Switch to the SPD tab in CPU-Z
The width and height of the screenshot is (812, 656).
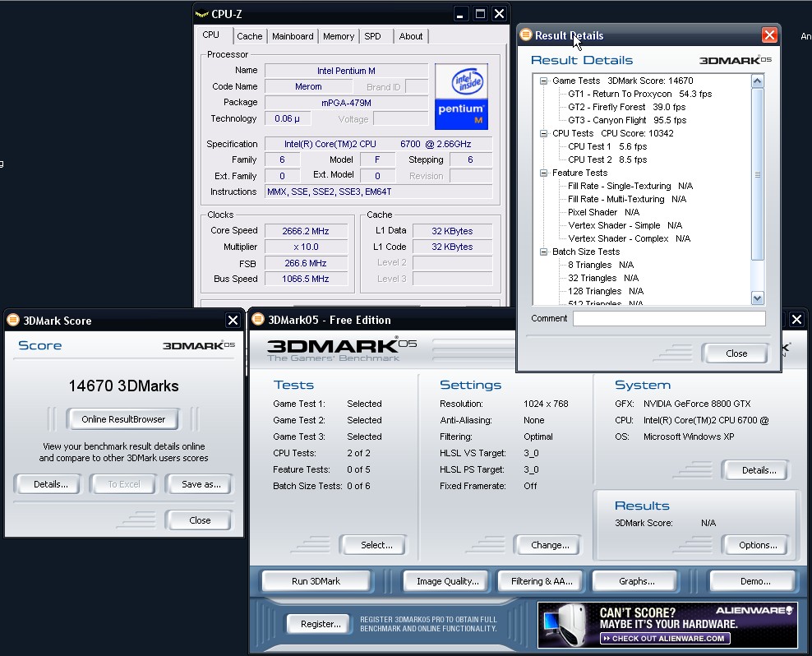[x=372, y=36]
